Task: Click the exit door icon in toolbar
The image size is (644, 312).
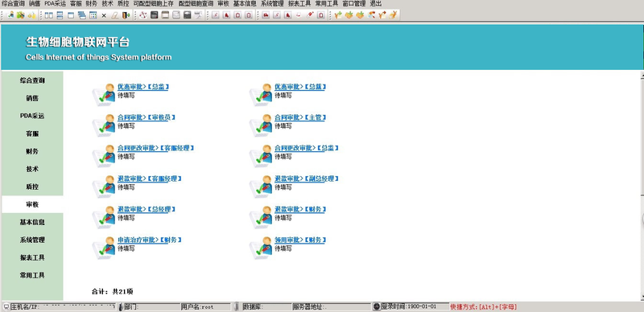Action: [126, 15]
